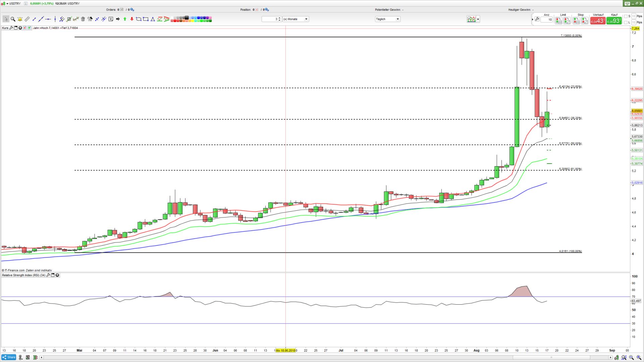Open the (x) Monate units dropdown
Image resolution: width=644 pixels, height=362 pixels.
point(296,19)
